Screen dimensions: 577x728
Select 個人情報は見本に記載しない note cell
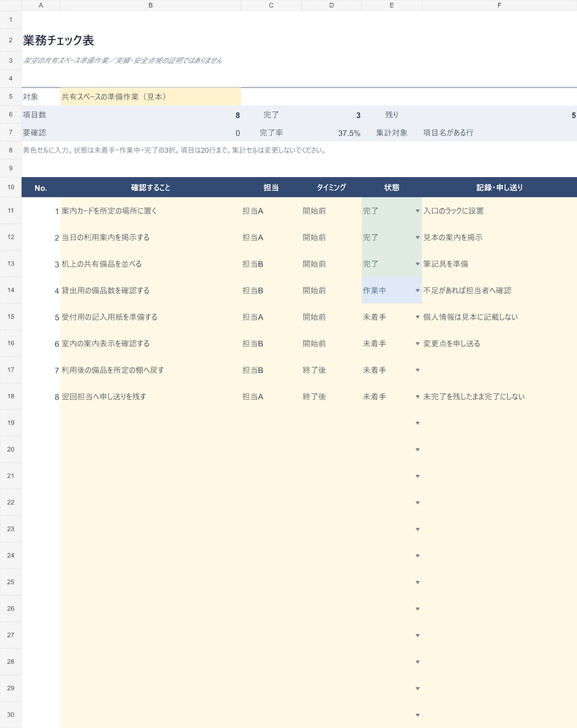click(x=499, y=316)
